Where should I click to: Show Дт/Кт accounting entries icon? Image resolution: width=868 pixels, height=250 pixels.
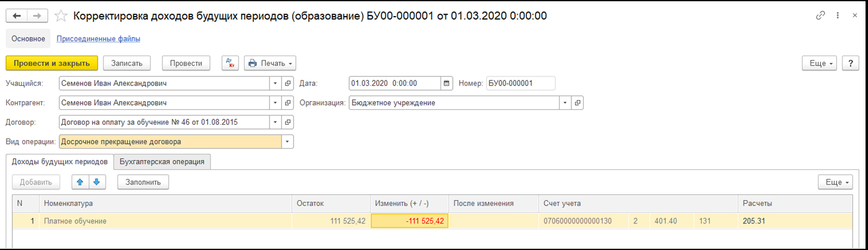click(230, 63)
